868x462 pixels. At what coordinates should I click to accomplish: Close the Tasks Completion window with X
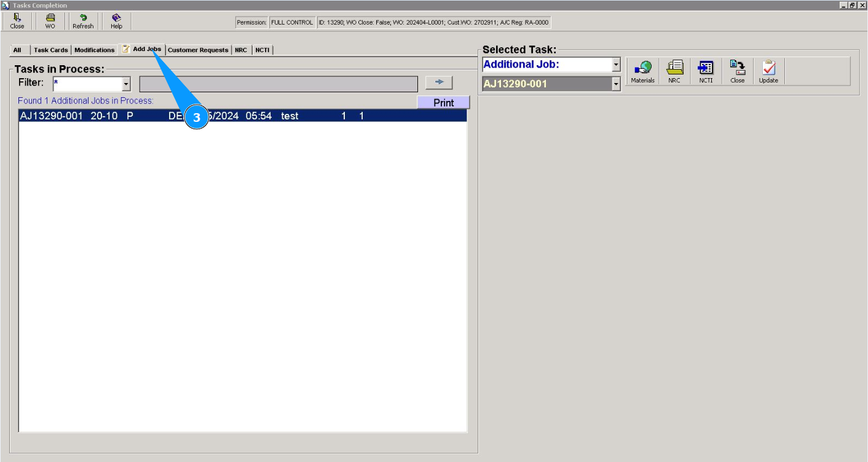click(862, 5)
